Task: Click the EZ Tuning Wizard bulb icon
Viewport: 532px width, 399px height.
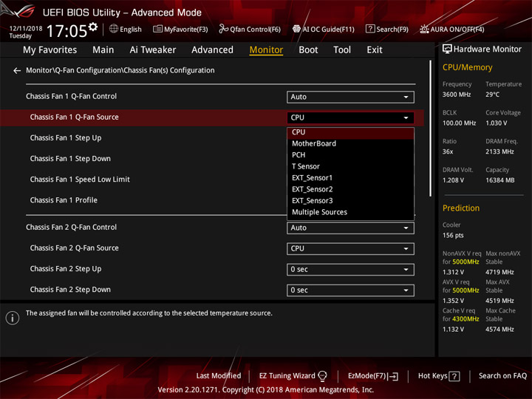Action: pos(322,376)
